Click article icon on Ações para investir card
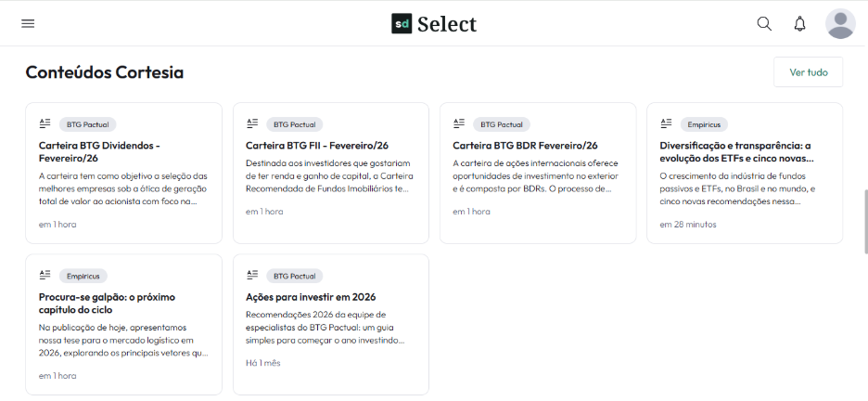This screenshot has height=401, width=868. click(x=251, y=276)
